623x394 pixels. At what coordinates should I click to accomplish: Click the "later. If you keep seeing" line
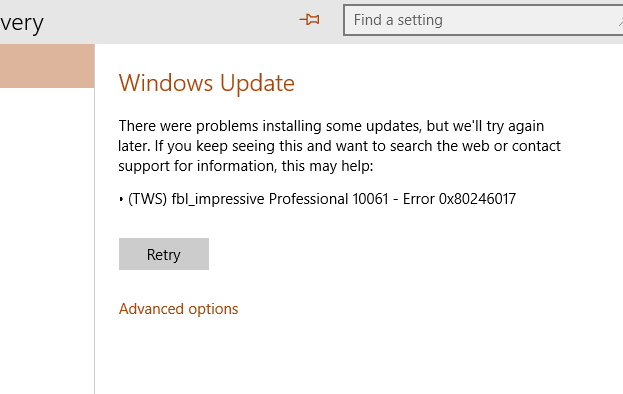[340, 146]
